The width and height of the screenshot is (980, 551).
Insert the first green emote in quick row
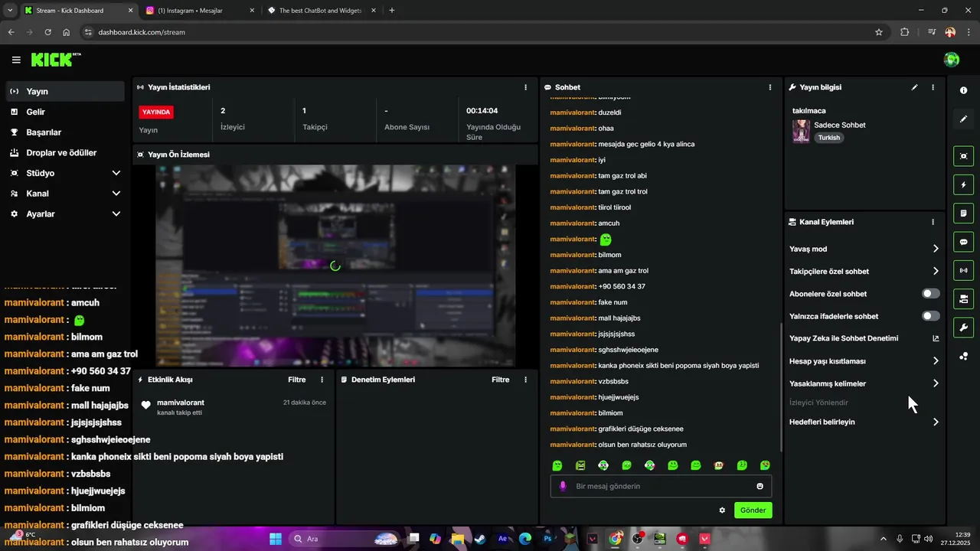tap(557, 465)
